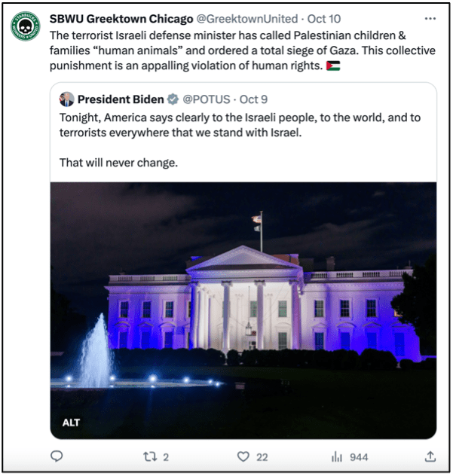Click the verified badge next to President Biden
This screenshot has width=453, height=476.
point(172,99)
